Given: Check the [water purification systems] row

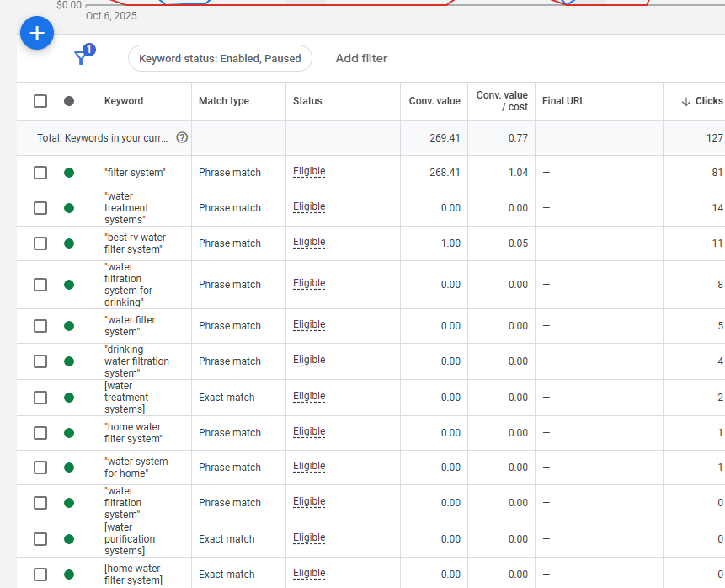Looking at the screenshot, I should 40,539.
